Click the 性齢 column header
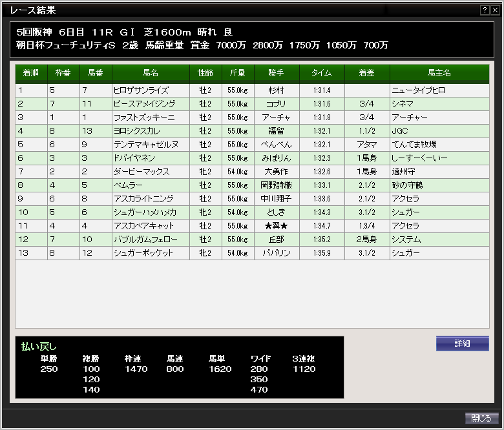504x430 pixels. [x=205, y=74]
